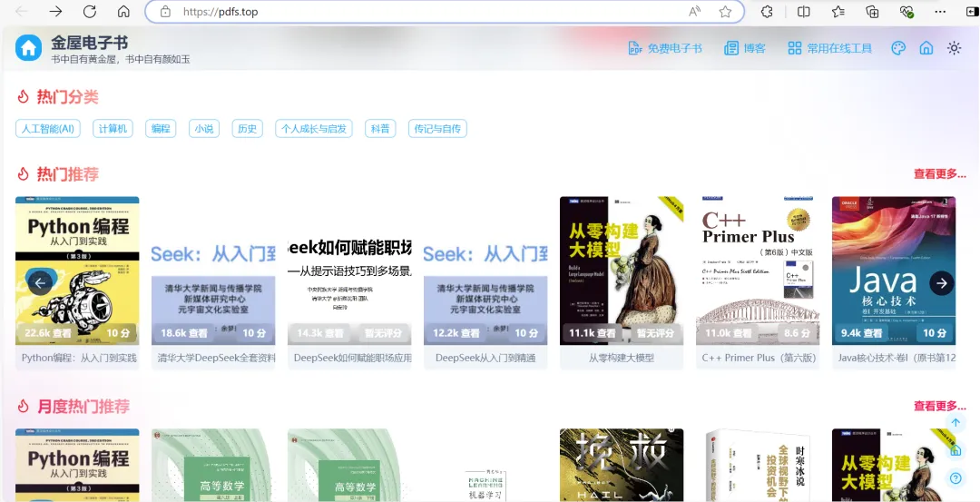980x502 pixels.
Task: Click the house icon in site header
Action: [x=926, y=48]
